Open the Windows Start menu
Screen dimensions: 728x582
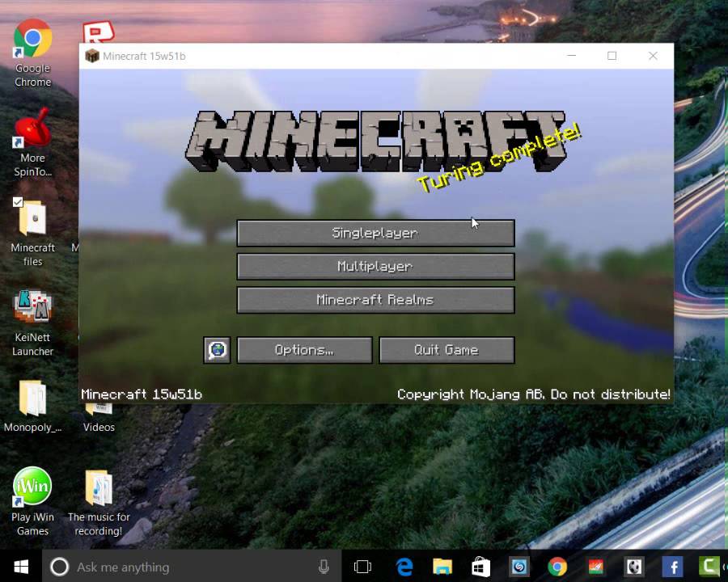(x=21, y=567)
